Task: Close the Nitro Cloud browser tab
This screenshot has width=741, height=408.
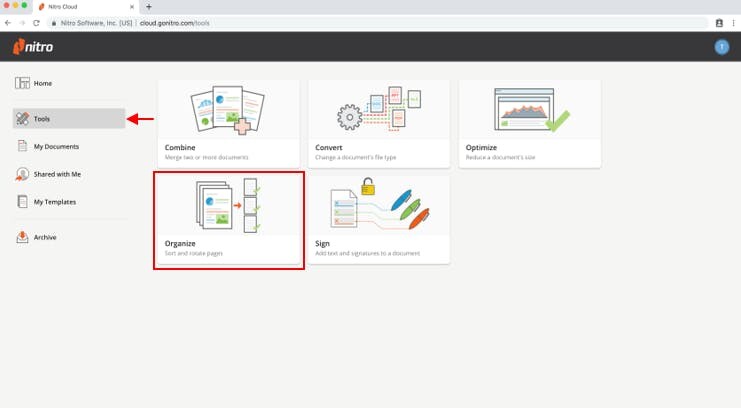Action: pos(132,7)
